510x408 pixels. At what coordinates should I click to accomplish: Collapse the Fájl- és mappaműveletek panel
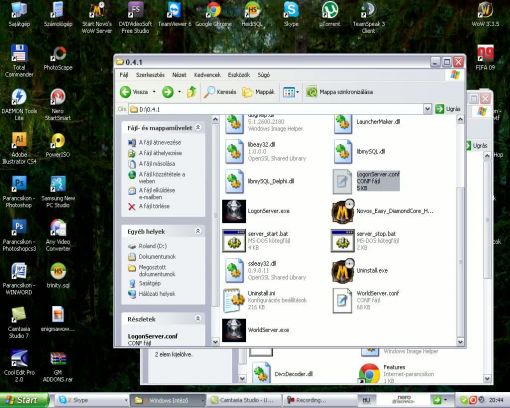[x=198, y=127]
